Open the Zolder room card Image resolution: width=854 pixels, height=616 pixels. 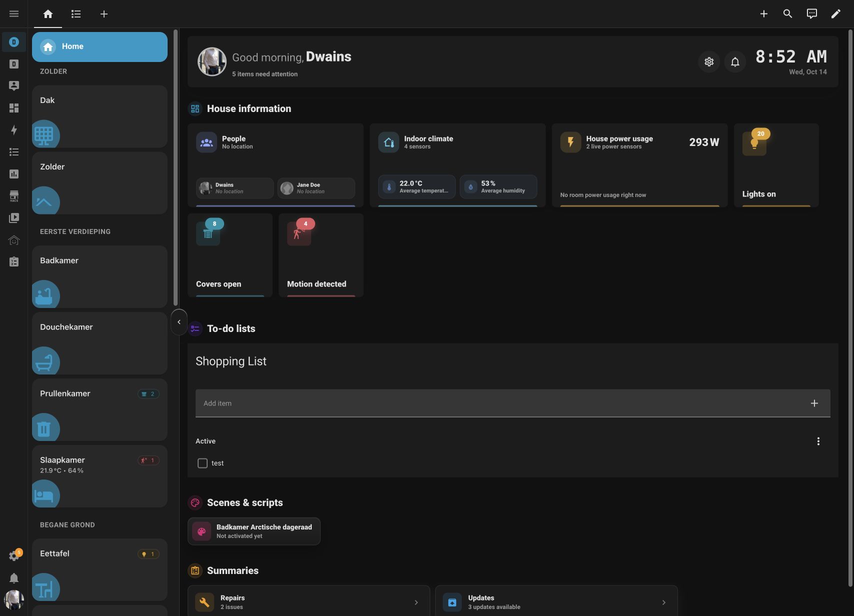[x=100, y=183]
